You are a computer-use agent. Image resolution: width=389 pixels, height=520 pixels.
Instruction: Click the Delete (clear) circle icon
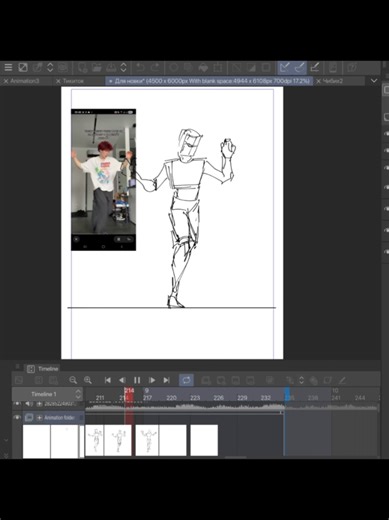click(174, 68)
